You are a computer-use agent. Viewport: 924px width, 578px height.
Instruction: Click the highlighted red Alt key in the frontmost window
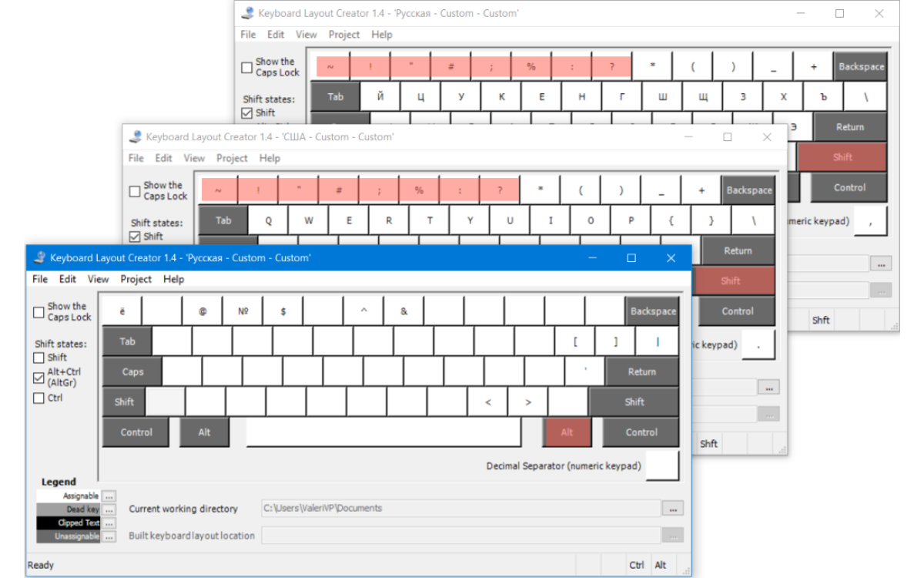click(567, 432)
